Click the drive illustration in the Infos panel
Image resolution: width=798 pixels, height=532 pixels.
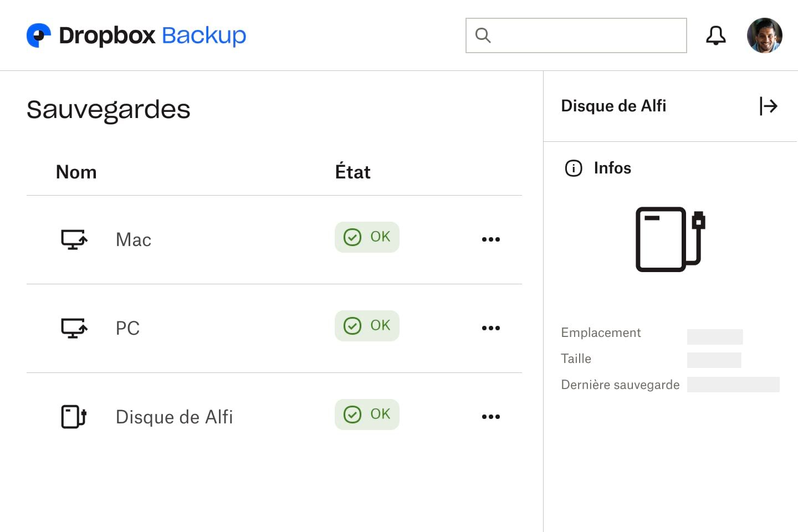click(669, 239)
